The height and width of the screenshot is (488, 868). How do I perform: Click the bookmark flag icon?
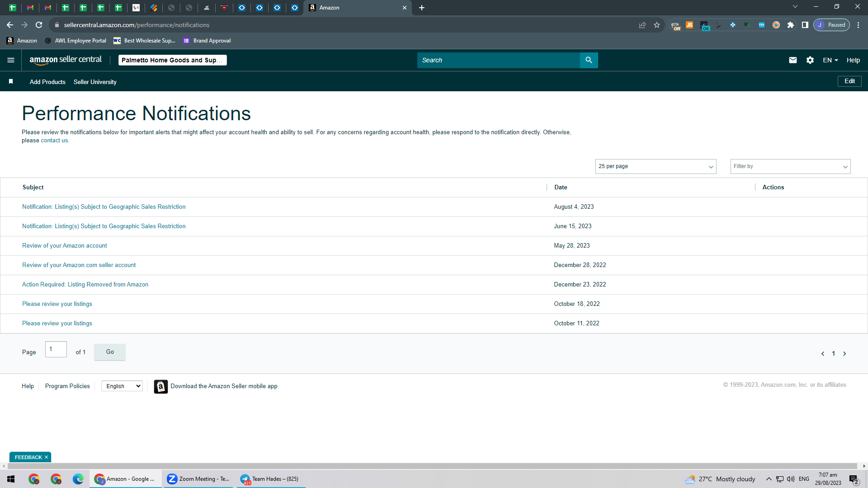click(x=11, y=81)
